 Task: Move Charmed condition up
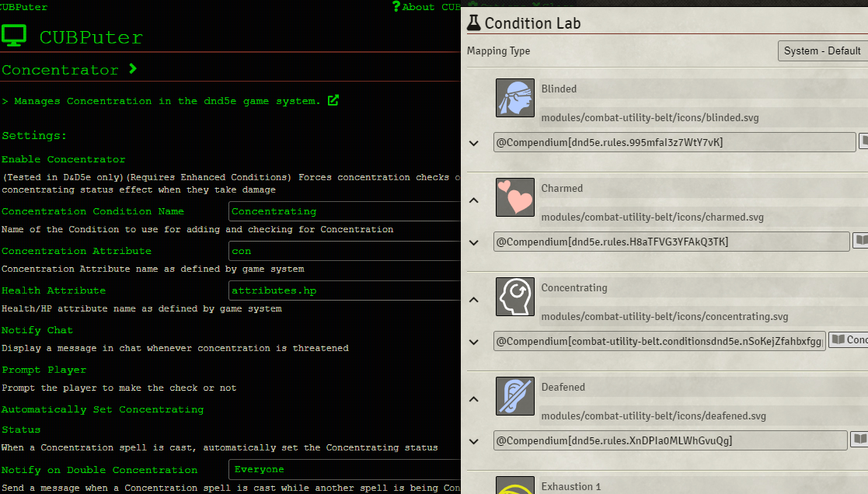point(474,200)
